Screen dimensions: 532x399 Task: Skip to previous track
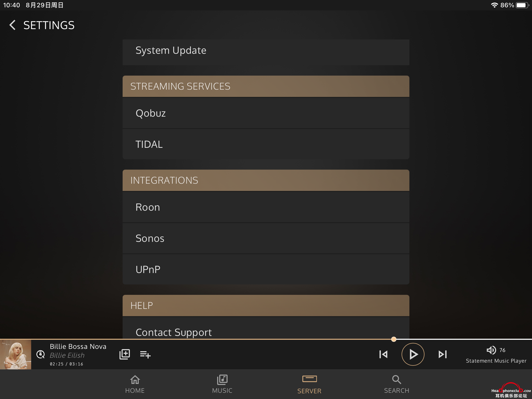[383, 354]
